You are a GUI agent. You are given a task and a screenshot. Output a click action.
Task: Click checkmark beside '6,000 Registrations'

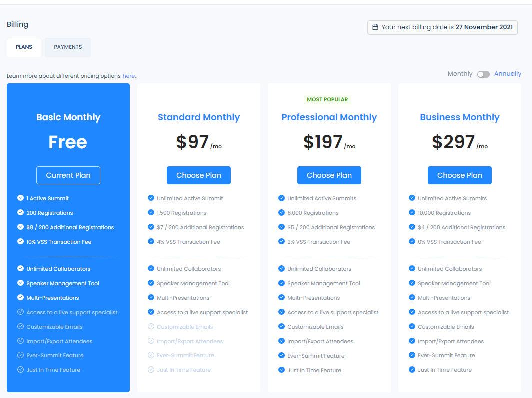click(x=281, y=212)
